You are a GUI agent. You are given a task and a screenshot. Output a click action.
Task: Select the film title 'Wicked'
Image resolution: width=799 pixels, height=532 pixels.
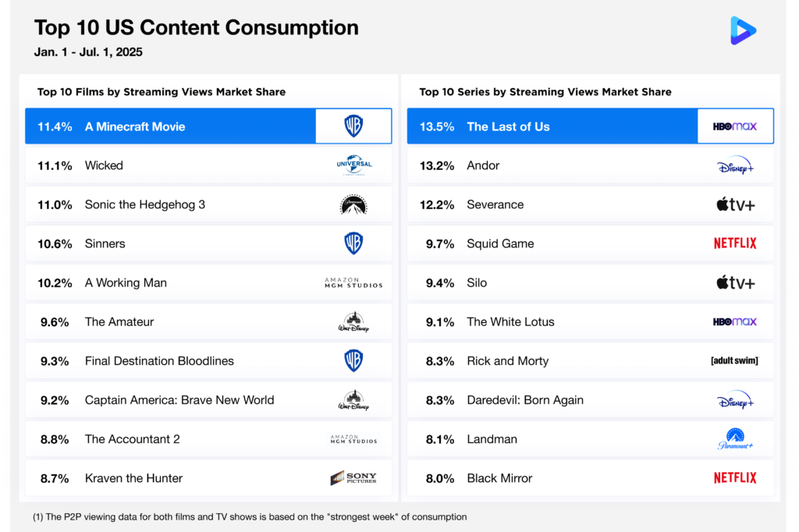[104, 165]
